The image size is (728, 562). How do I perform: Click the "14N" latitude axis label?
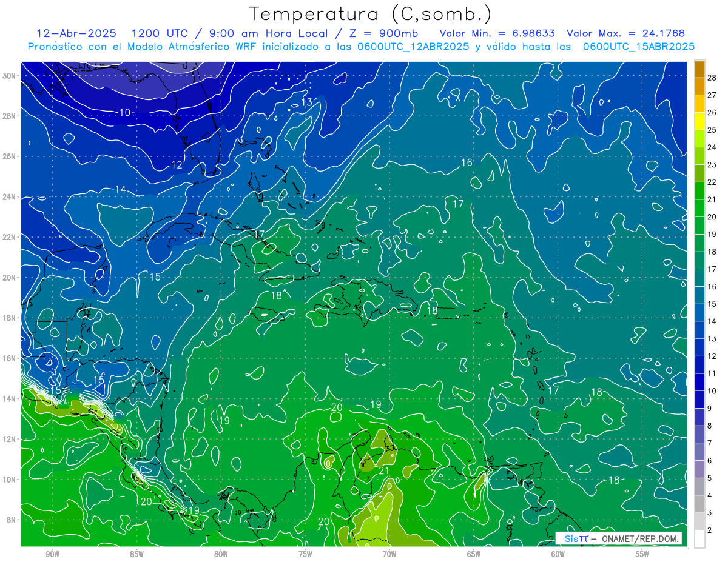click(8, 398)
